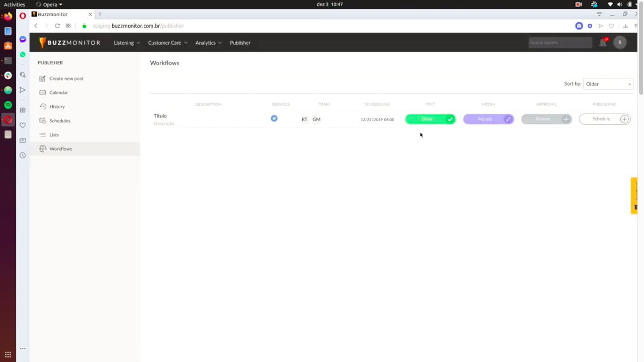Open the Sort by Older dropdown

click(x=608, y=84)
